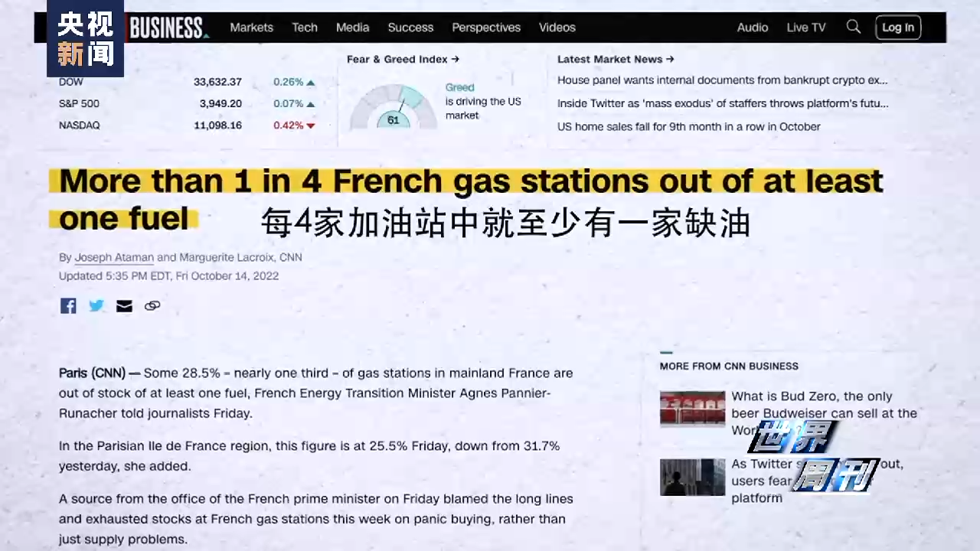Click the Fear & Greed gauge dial
The image size is (980, 551).
393,109
